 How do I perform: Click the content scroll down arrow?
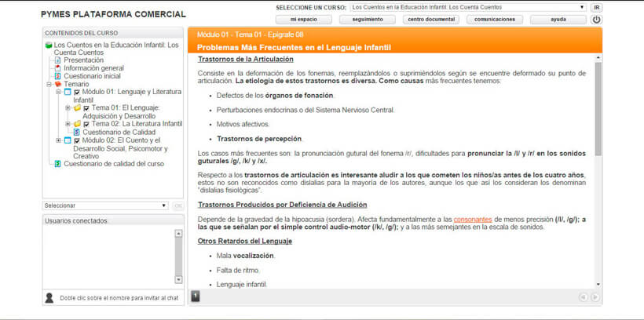click(x=598, y=284)
